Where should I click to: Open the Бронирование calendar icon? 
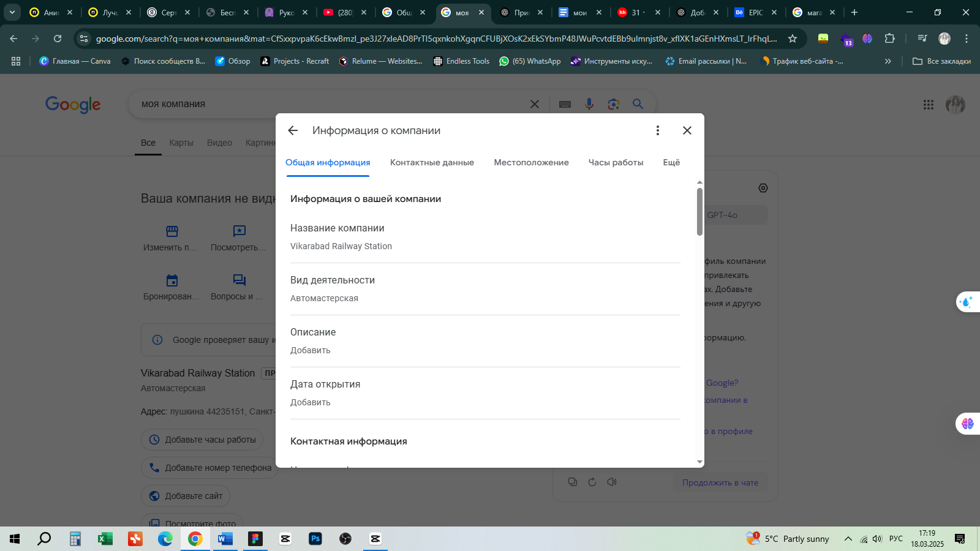point(172,280)
